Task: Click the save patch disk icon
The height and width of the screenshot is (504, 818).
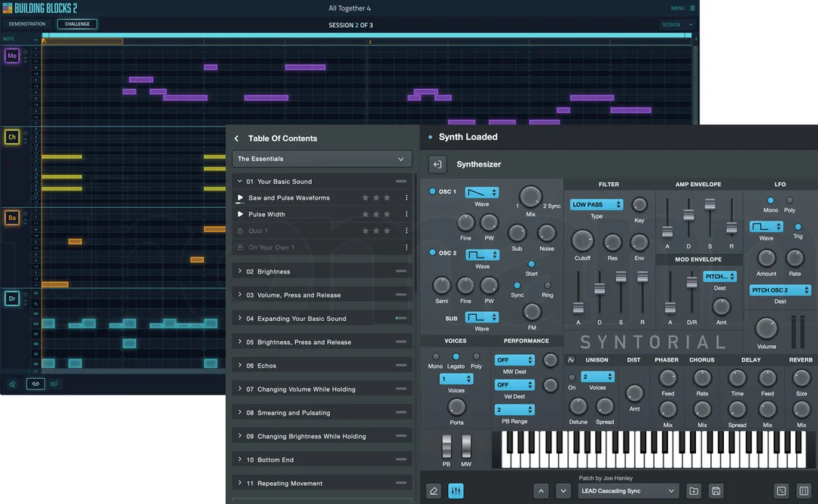Action: [x=716, y=491]
